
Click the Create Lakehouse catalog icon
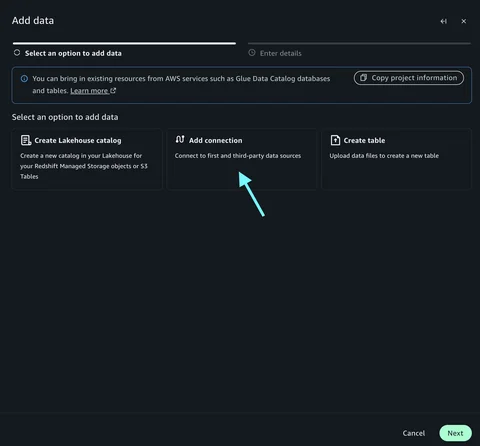pyautogui.click(x=26, y=140)
